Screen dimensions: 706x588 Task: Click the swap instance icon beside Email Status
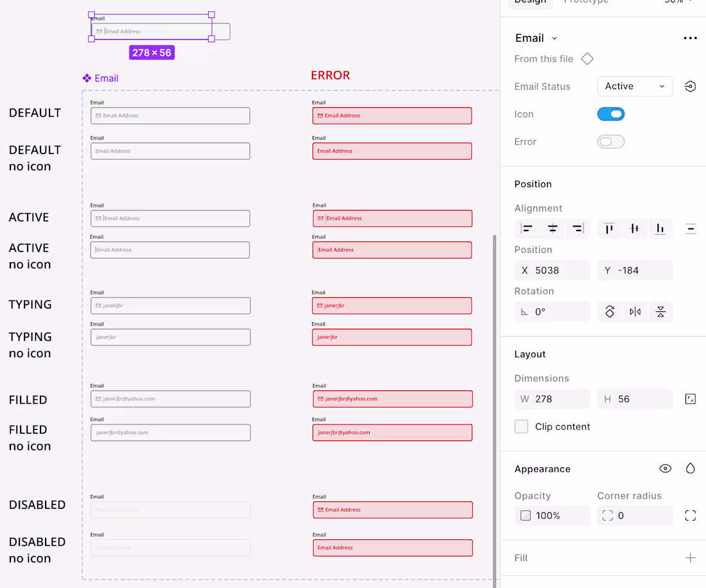click(x=690, y=87)
